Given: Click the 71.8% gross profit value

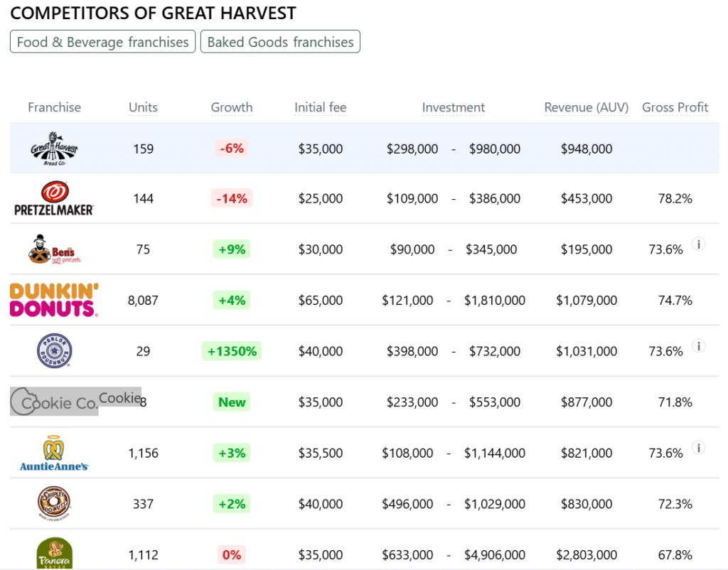Looking at the screenshot, I should click(x=675, y=402).
